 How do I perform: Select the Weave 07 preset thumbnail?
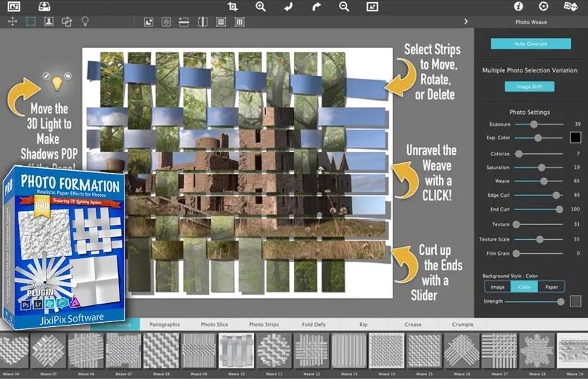pyautogui.click(x=123, y=351)
